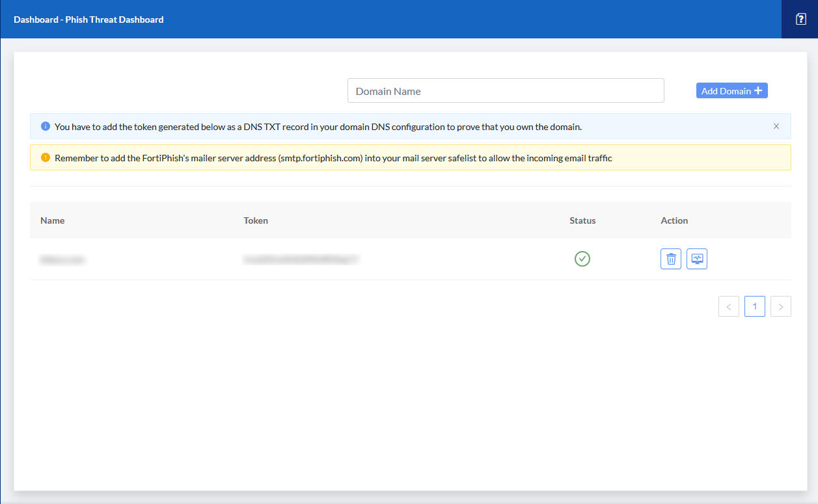Click the help icon in the header
The height and width of the screenshot is (504, 818).
coord(801,20)
